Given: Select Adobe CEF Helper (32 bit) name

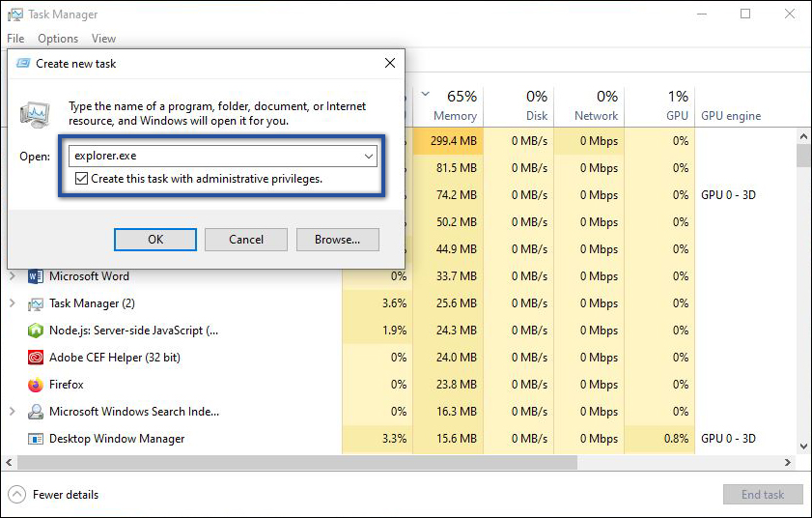Looking at the screenshot, I should [115, 358].
